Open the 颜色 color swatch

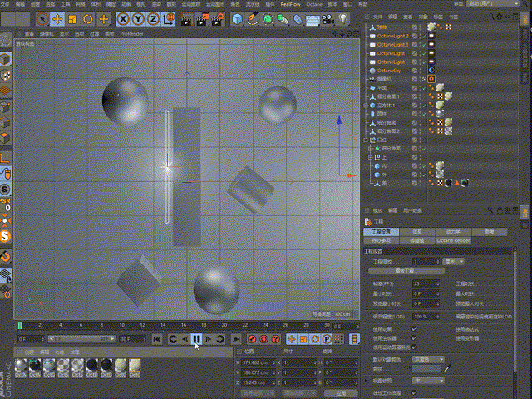point(426,368)
